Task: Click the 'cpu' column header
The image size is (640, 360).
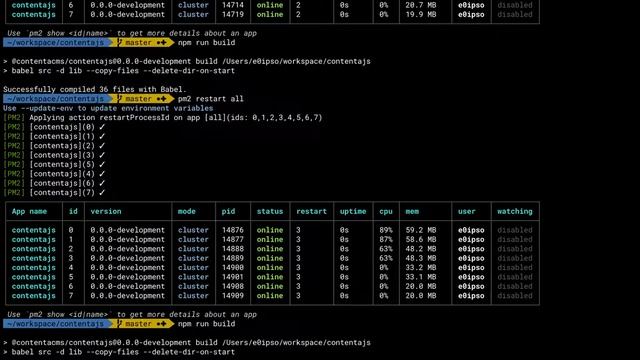Action: (386, 211)
